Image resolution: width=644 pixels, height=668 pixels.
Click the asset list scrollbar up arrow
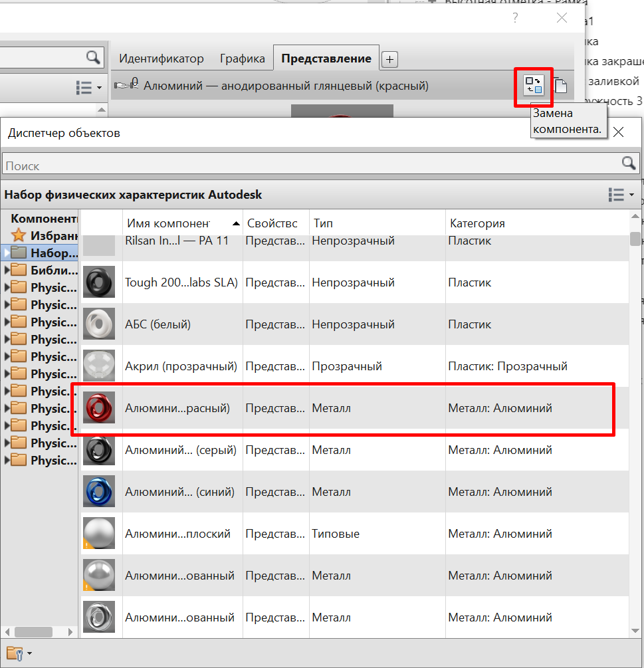pyautogui.click(x=635, y=216)
